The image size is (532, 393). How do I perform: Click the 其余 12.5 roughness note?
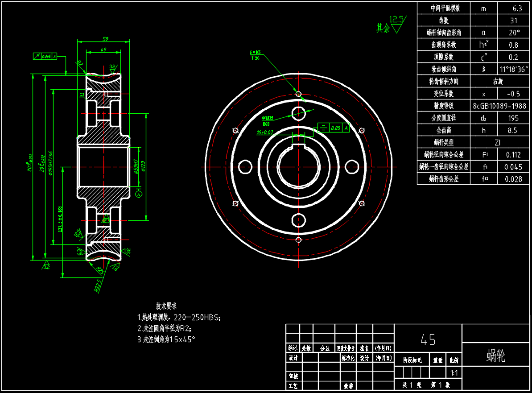(x=391, y=25)
